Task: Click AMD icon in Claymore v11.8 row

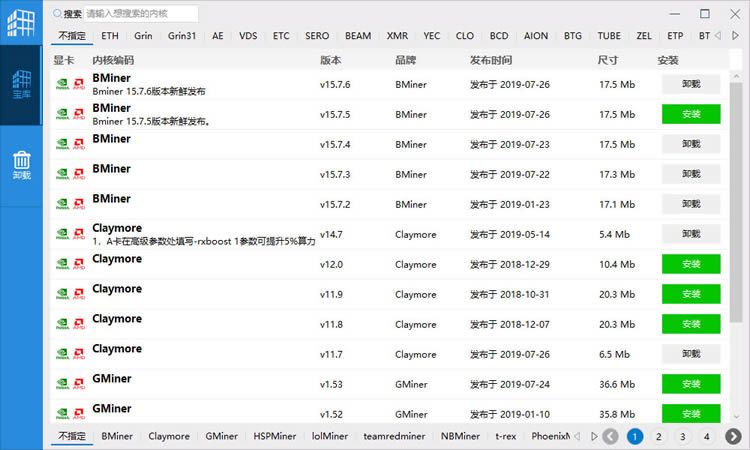Action: point(79,324)
